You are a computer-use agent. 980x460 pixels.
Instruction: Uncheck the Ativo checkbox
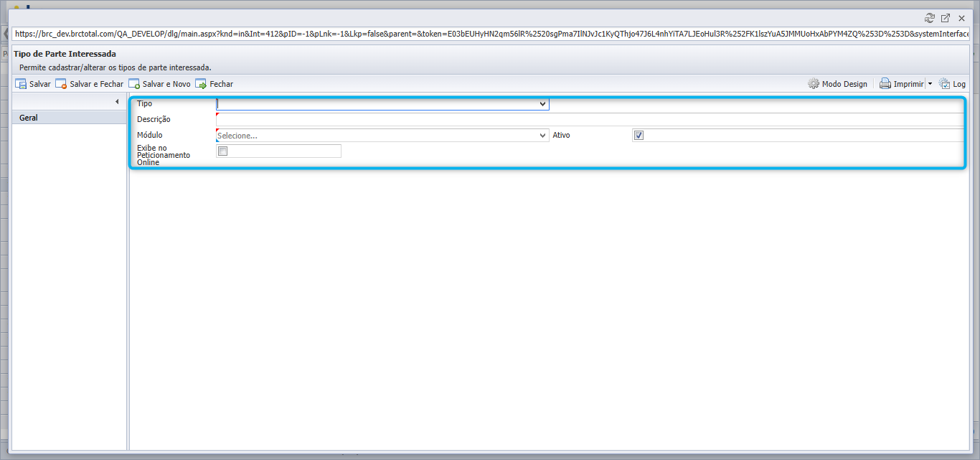click(639, 135)
